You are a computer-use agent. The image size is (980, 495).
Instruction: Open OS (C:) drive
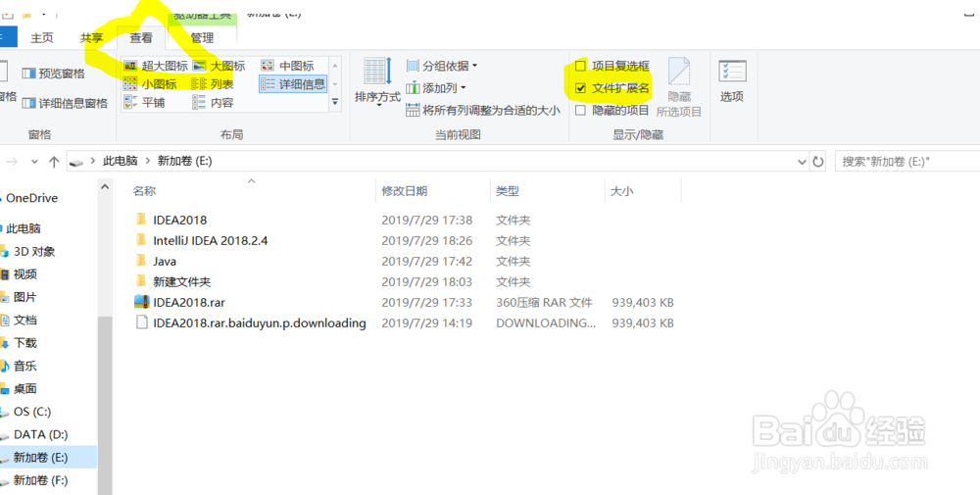(x=32, y=412)
